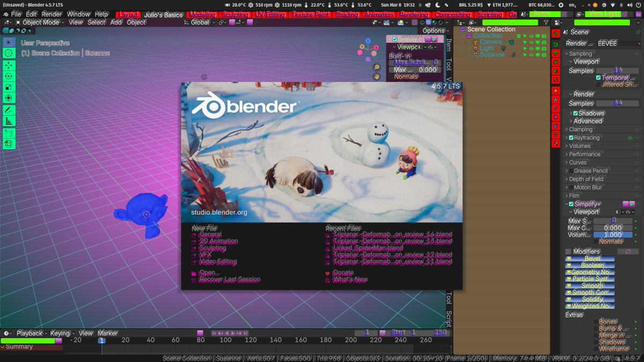This screenshot has width=644, height=362.
Task: Enable Normals checkbox in properties Viewport
Action: pos(596,242)
